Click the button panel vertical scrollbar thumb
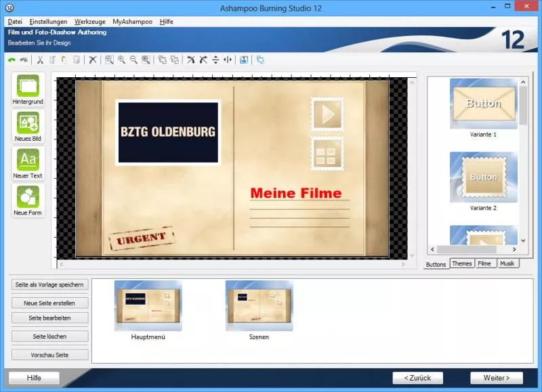This screenshot has width=542, height=392. coord(523,106)
